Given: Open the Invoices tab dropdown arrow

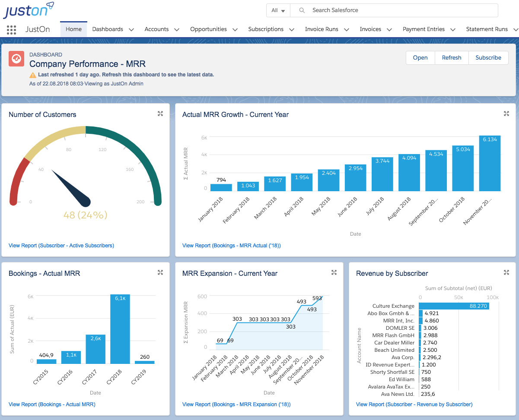Looking at the screenshot, I should [389, 30].
